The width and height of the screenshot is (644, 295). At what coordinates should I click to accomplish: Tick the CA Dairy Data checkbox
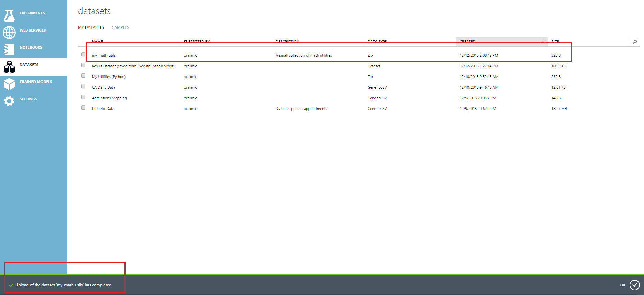point(83,86)
